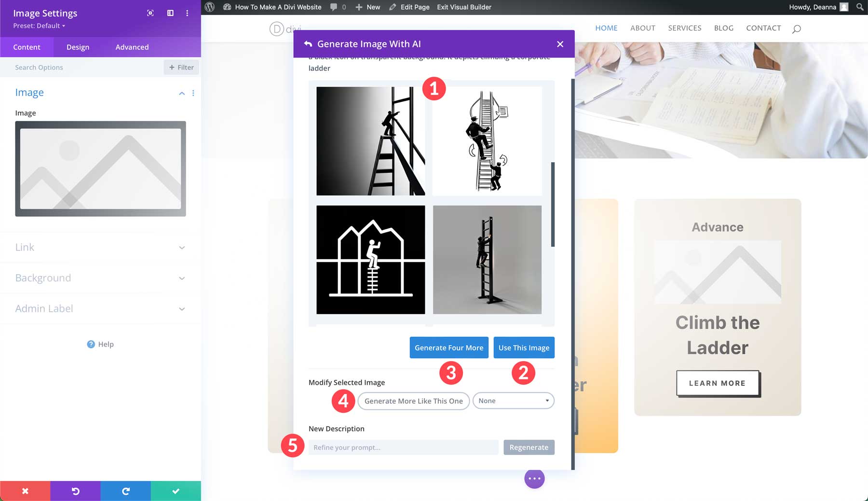Screen dimensions: 868x501
Task: Switch to the Advanced tab
Action: click(132, 47)
